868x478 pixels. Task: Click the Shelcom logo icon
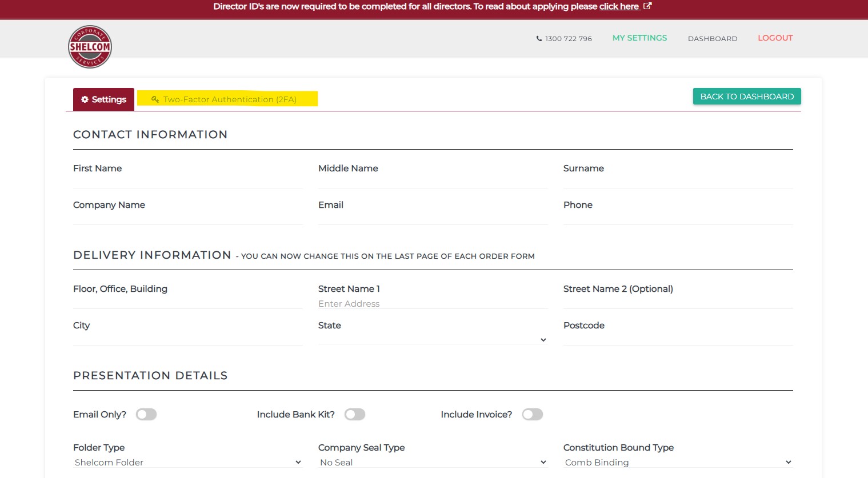coord(90,47)
